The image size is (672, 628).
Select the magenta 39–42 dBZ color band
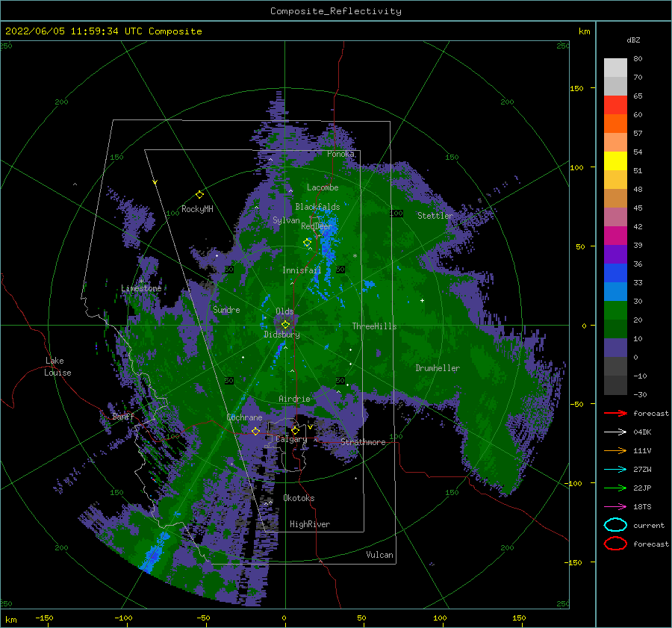pos(615,236)
